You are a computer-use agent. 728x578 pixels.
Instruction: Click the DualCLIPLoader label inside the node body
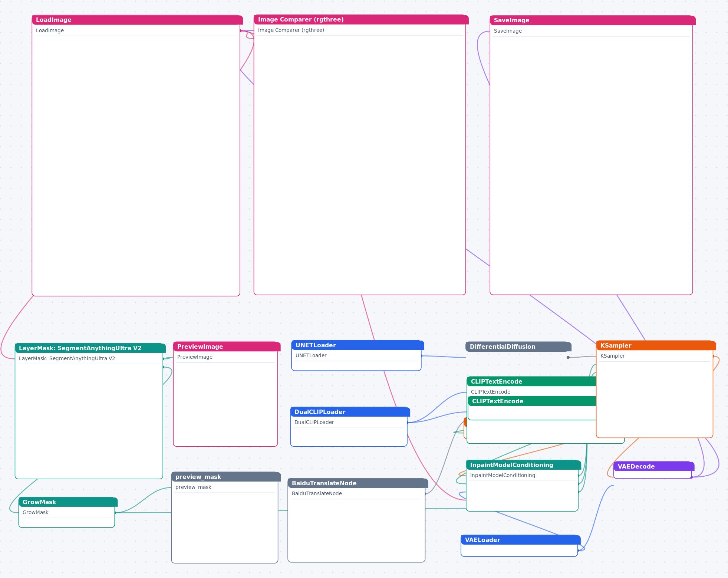(x=314, y=422)
